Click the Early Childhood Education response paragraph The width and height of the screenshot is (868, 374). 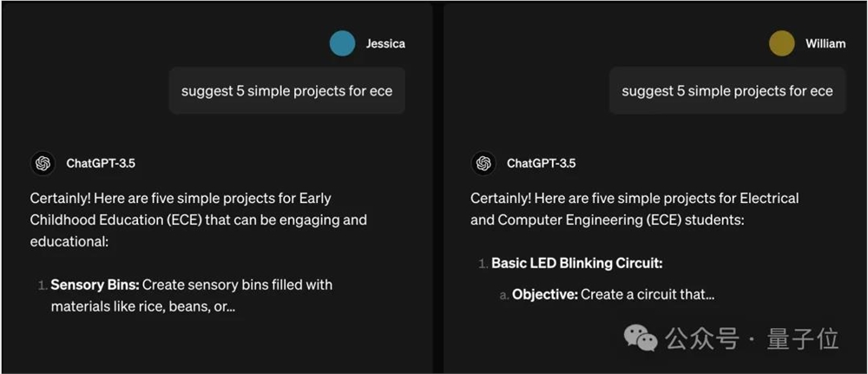(198, 220)
